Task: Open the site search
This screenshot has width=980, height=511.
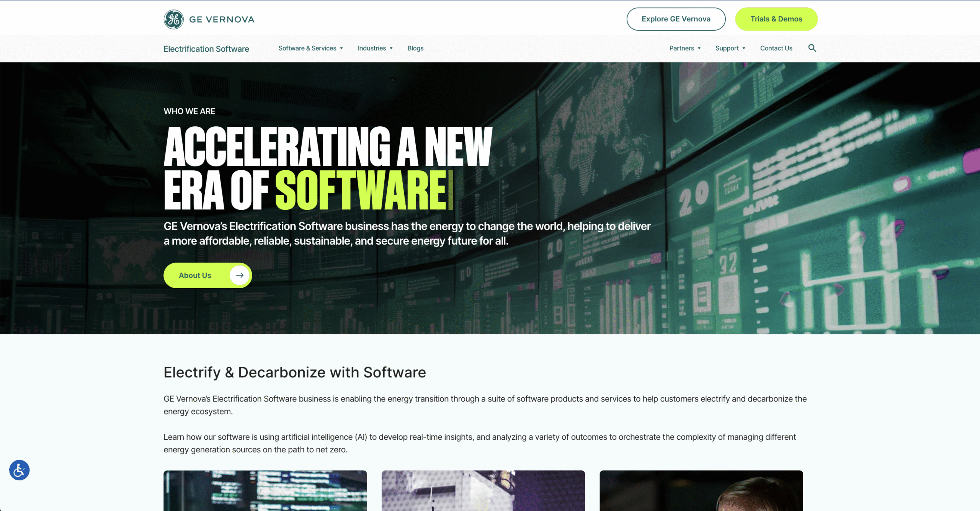Action: (x=812, y=48)
